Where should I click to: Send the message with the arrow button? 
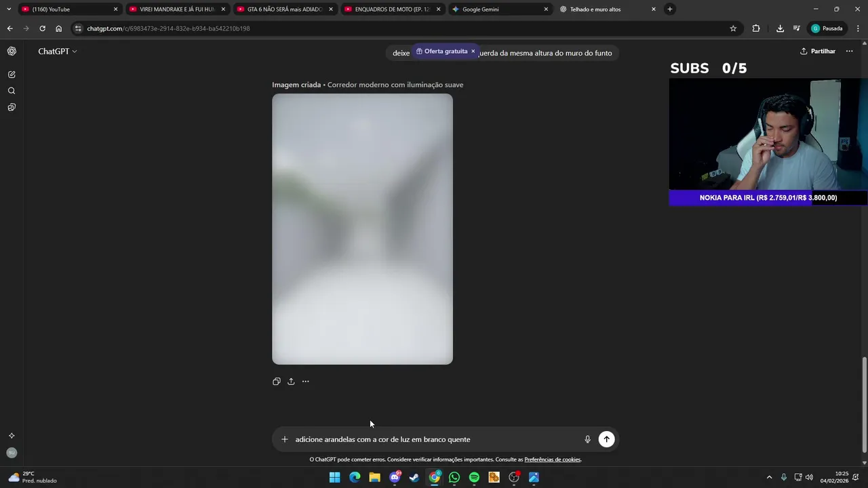pyautogui.click(x=606, y=439)
